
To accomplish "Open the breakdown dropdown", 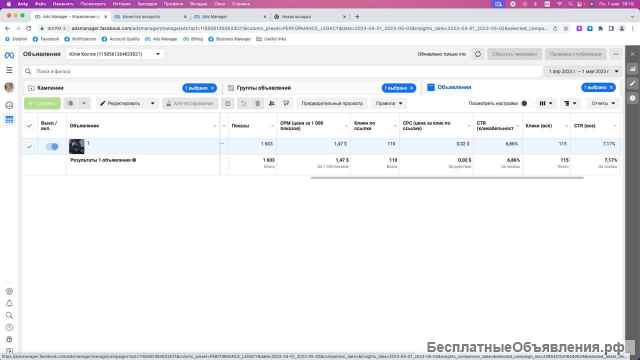I will 570,103.
